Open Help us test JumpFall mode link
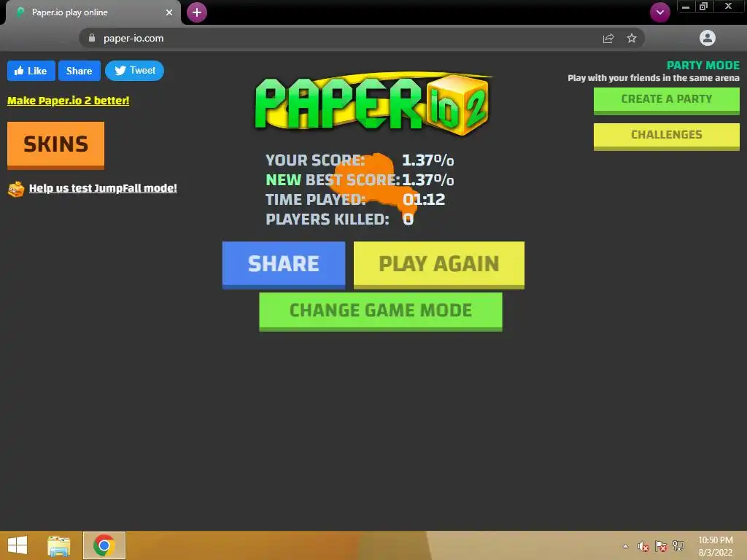Screen dimensions: 747x560 (x=103, y=188)
